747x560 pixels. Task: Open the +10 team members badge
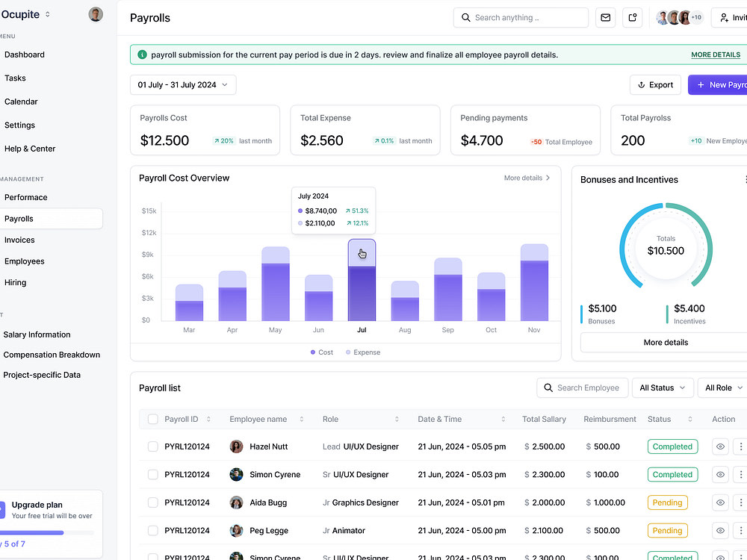coord(696,18)
